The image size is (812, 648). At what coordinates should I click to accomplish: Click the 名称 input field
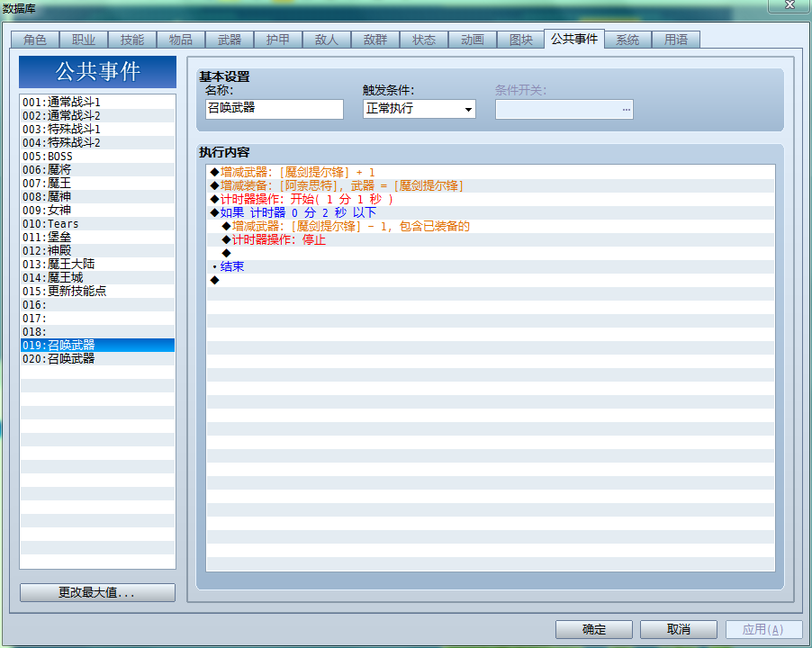point(275,109)
